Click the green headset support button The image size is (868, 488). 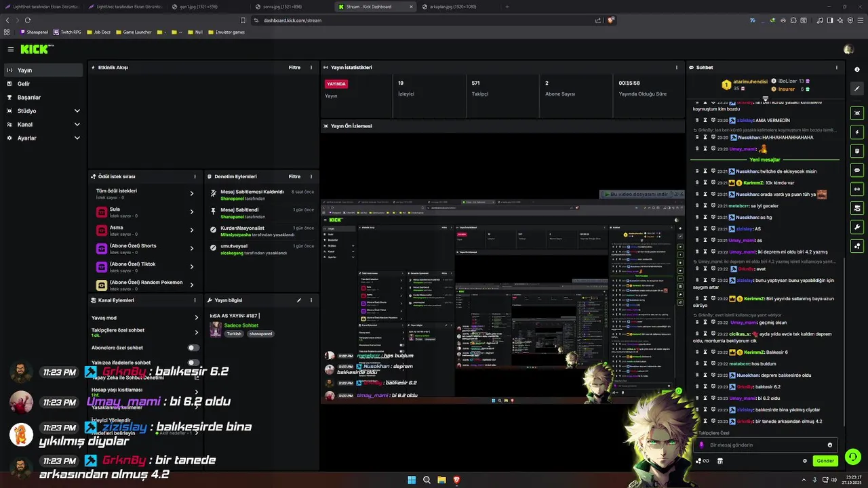pos(853,456)
